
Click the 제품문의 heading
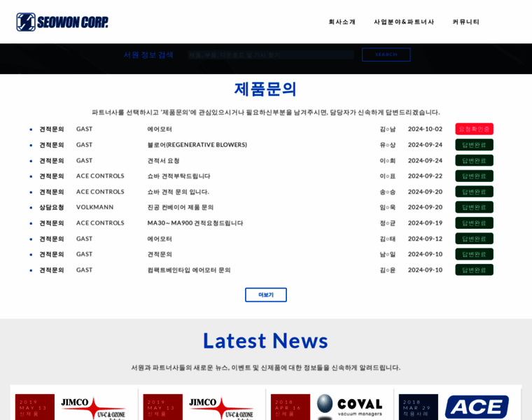tap(266, 89)
